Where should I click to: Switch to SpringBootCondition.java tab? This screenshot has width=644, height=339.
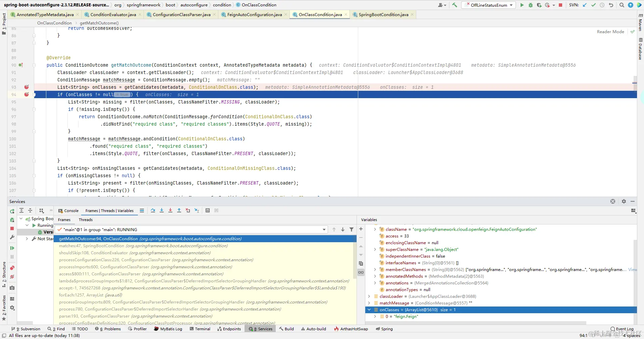(383, 14)
